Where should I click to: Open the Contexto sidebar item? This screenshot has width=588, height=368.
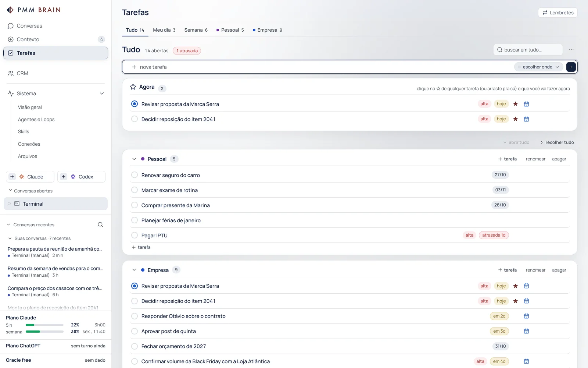55,39
